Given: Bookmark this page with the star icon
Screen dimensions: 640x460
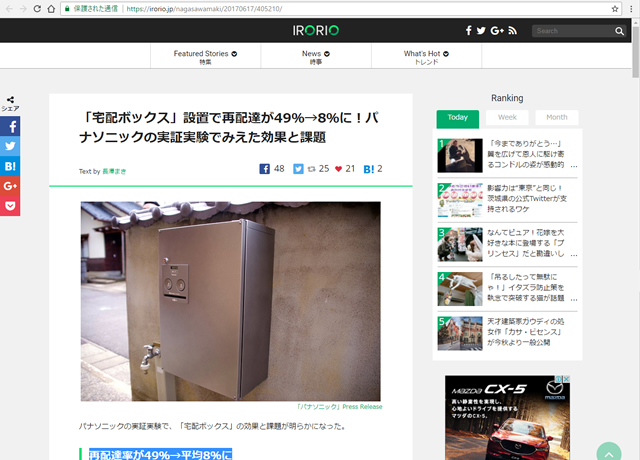Looking at the screenshot, I should click(615, 8).
